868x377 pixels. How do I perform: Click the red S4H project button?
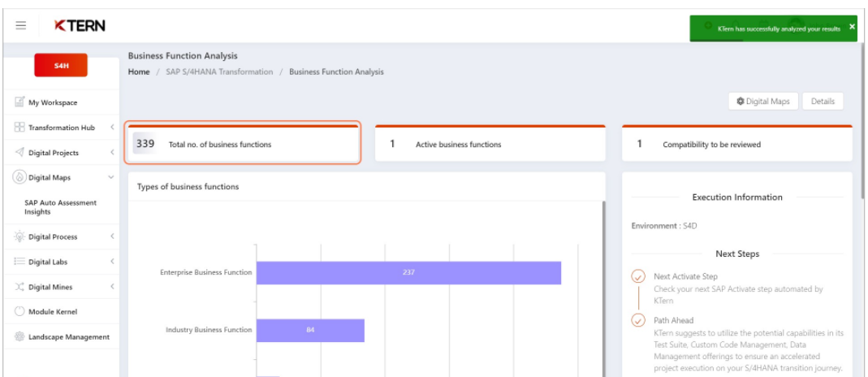tap(61, 65)
